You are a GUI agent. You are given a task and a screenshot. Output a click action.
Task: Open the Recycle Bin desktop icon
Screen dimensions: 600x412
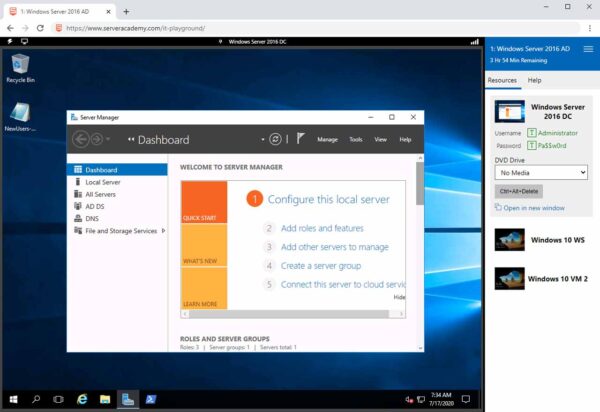19,65
